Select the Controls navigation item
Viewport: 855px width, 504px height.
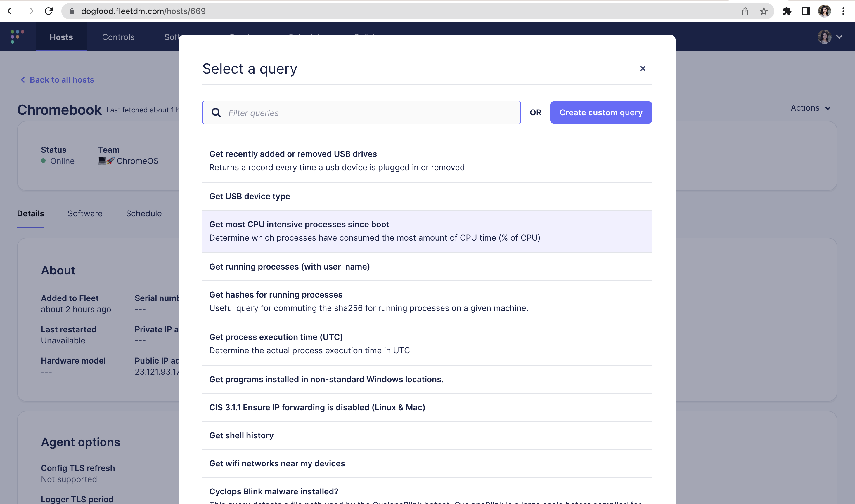tap(118, 37)
